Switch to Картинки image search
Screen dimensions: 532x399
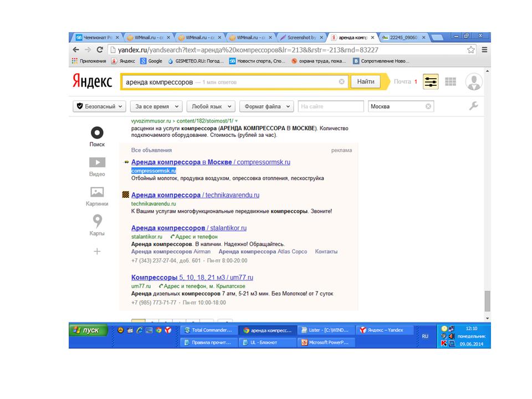(97, 196)
